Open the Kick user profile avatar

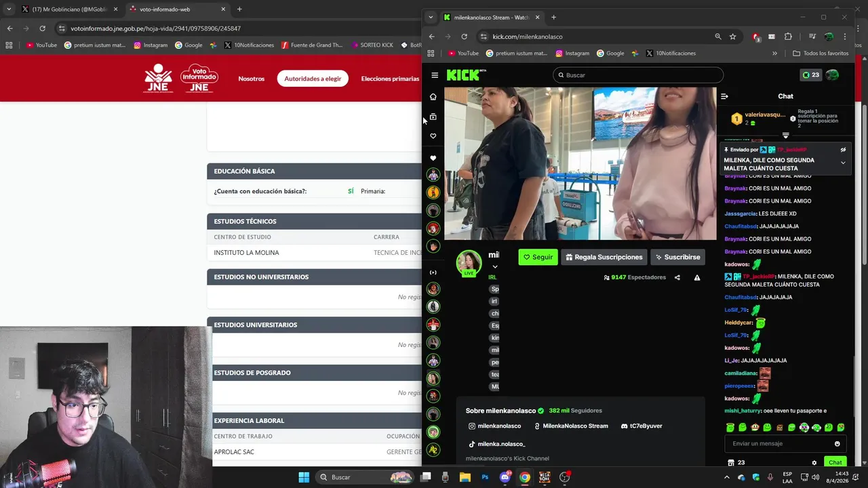832,75
